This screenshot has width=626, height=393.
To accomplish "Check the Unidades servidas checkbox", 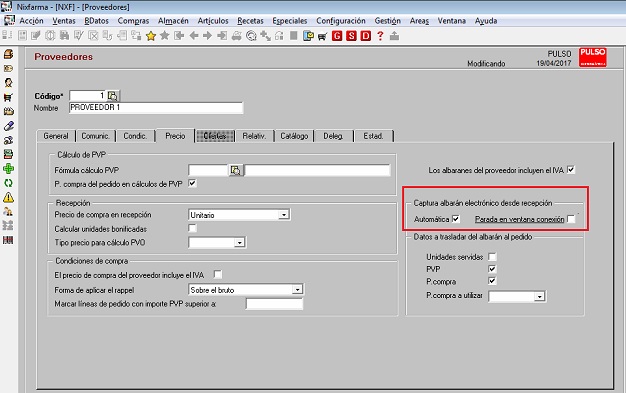I will pos(492,256).
